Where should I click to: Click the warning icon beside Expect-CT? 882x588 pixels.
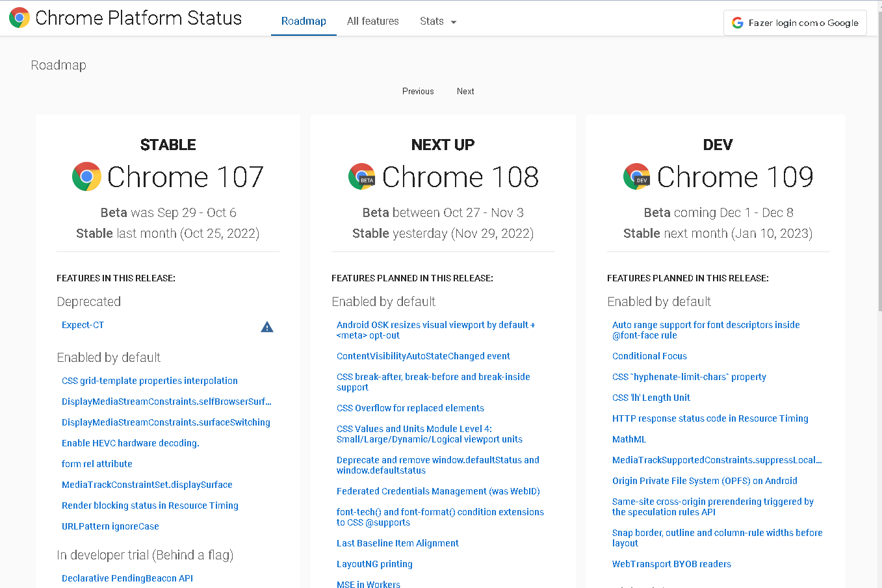[x=266, y=327]
